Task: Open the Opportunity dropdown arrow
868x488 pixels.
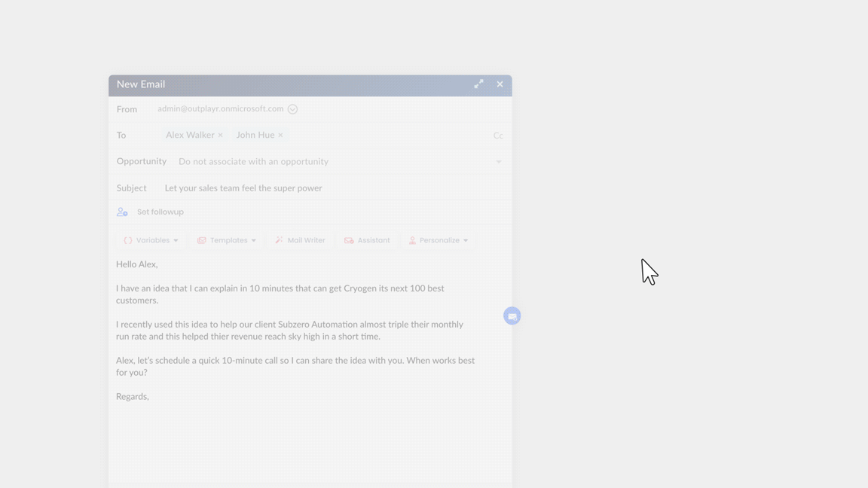Action: pos(499,162)
